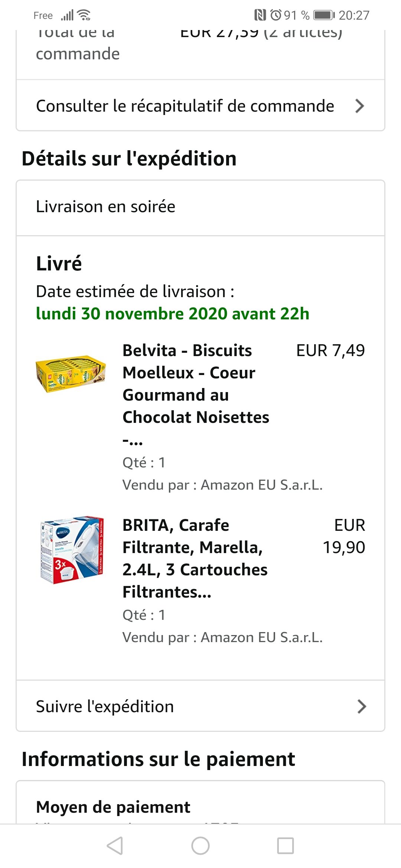Open Suivre l'expédition row
Screen dimensions: 401x868
click(x=200, y=706)
